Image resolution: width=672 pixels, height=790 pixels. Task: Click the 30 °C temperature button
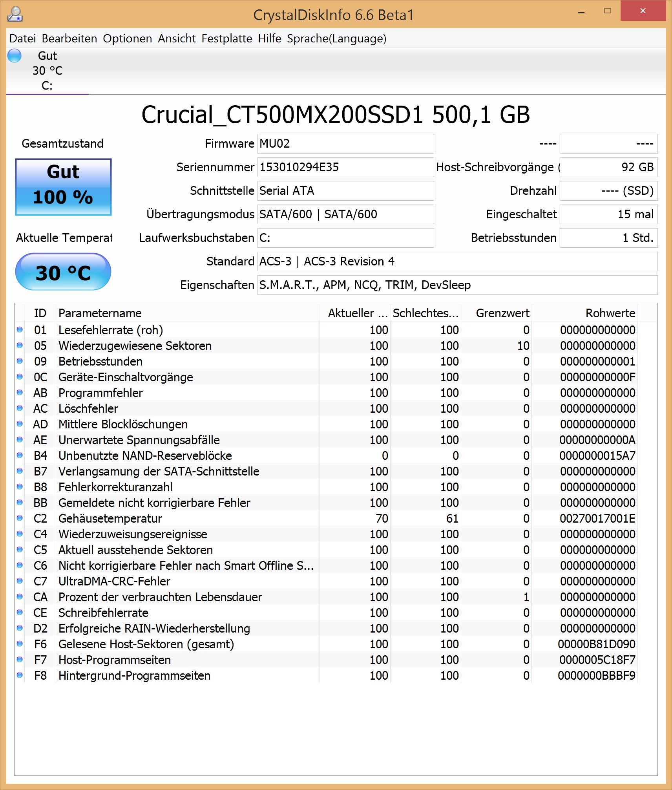[x=63, y=272]
